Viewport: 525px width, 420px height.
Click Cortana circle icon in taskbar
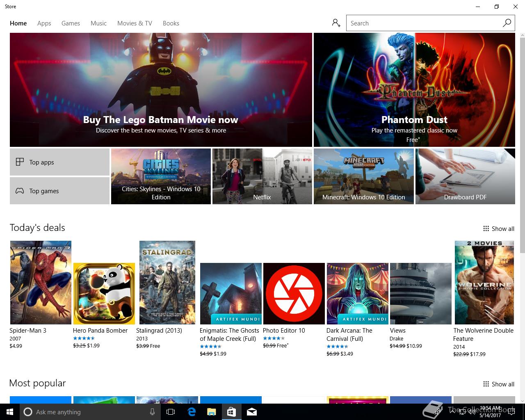click(28, 412)
